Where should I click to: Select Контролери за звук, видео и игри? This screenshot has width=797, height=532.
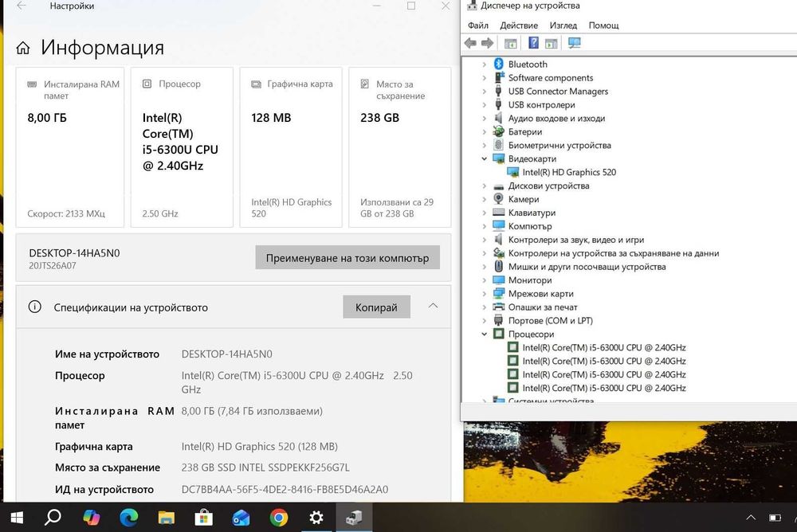(x=576, y=240)
